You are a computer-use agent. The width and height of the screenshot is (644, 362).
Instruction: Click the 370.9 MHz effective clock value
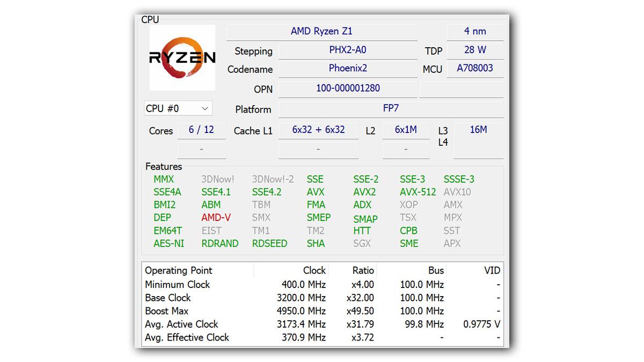[x=304, y=338]
